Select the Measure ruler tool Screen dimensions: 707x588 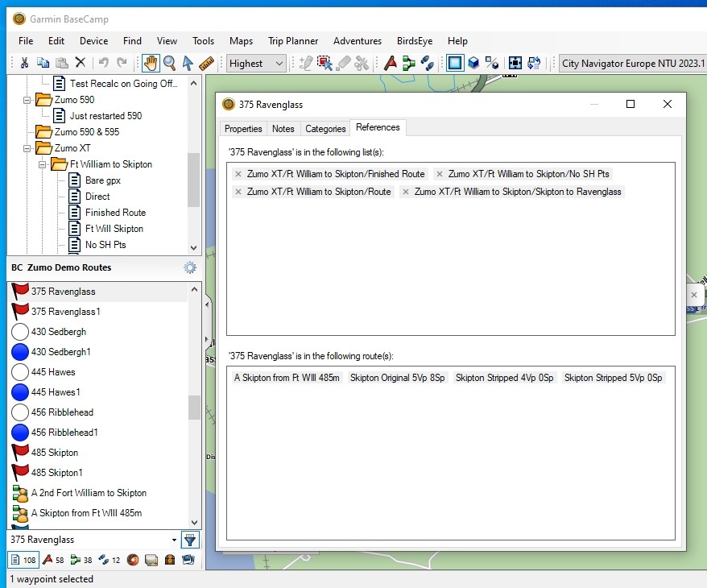pyautogui.click(x=206, y=63)
